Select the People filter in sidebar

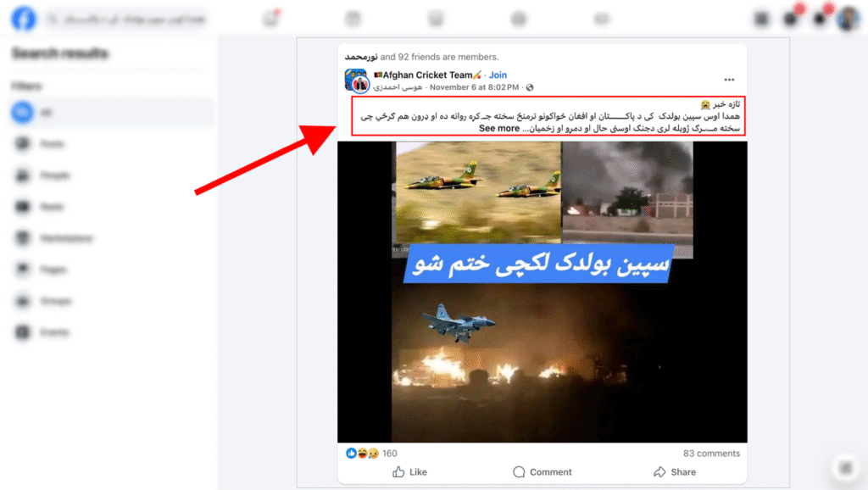pyautogui.click(x=111, y=175)
